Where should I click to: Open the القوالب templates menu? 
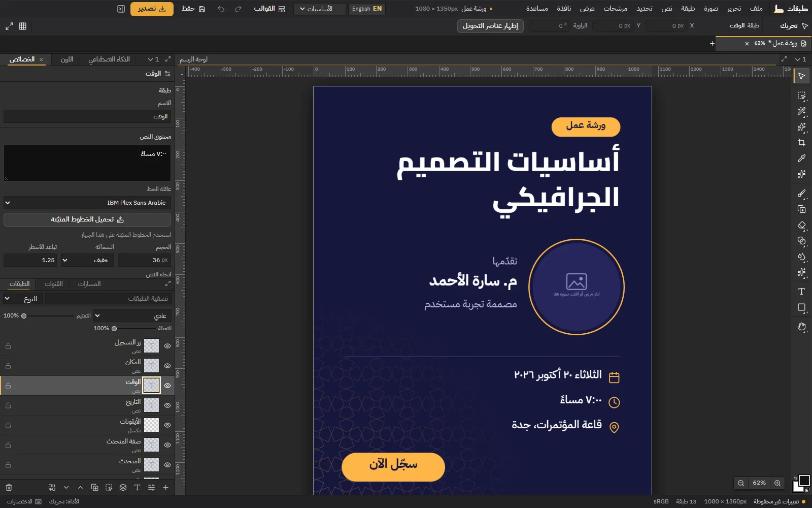click(x=269, y=9)
